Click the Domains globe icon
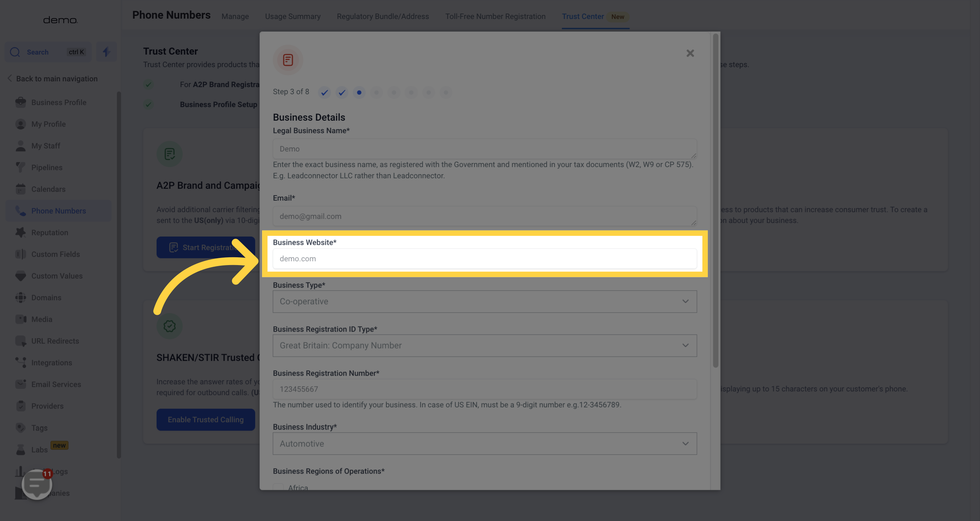980x521 pixels. point(21,297)
